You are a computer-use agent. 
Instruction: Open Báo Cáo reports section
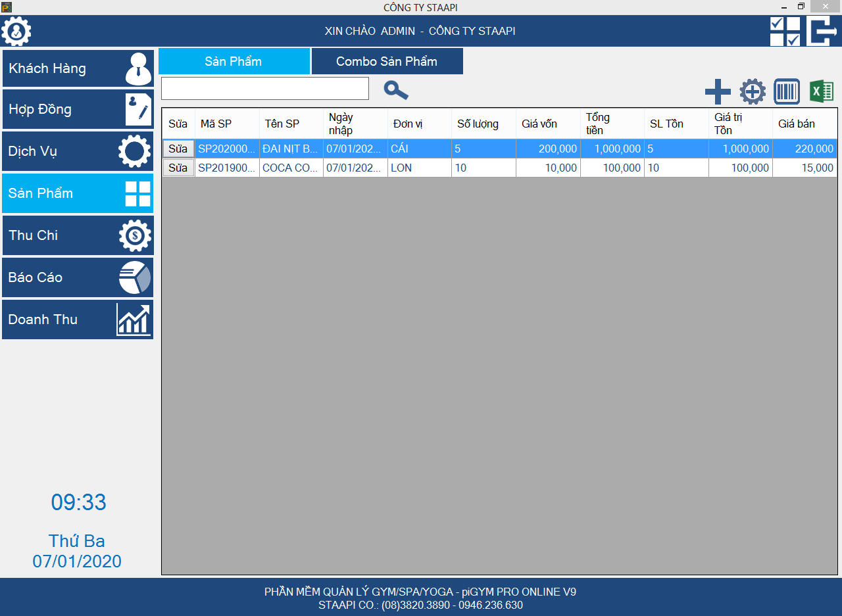(78, 277)
